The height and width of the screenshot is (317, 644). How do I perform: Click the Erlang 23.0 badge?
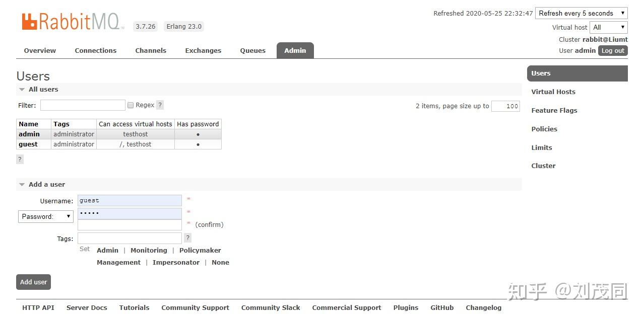pyautogui.click(x=184, y=27)
